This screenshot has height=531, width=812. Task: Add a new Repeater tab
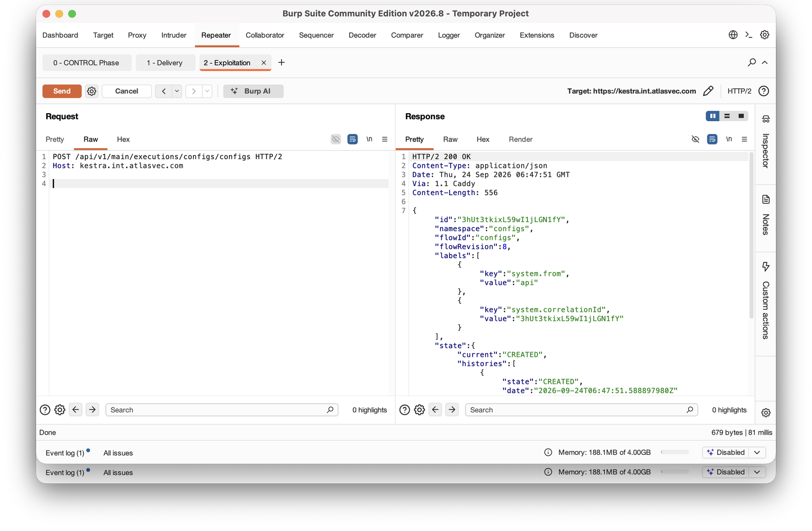tap(282, 62)
